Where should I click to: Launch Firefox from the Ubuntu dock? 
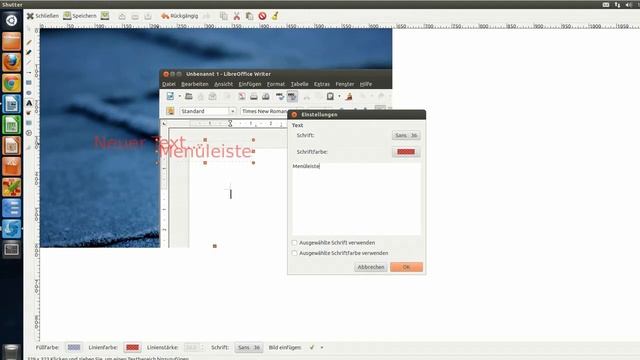11,62
